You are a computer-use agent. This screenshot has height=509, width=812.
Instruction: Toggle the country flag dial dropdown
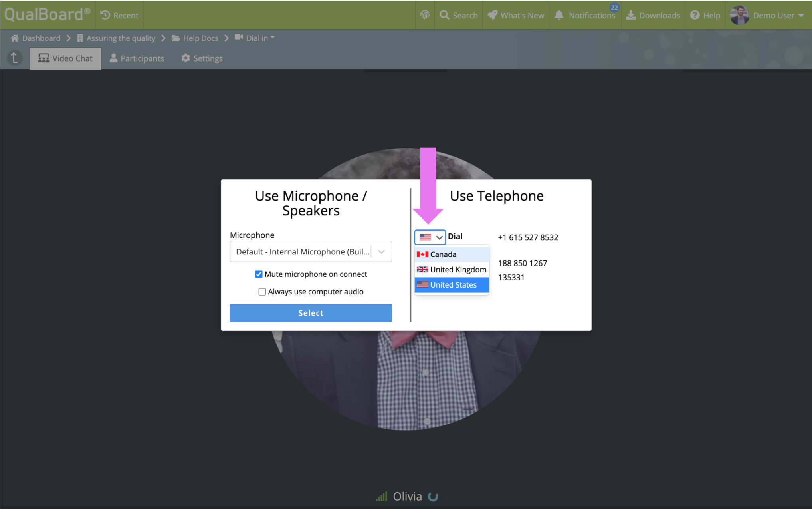(430, 237)
